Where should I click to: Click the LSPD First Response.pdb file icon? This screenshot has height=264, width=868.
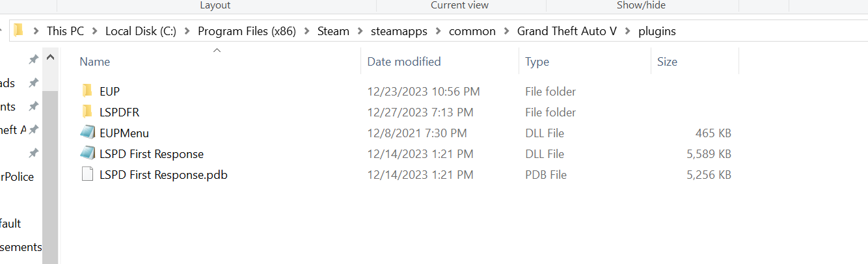[88, 174]
